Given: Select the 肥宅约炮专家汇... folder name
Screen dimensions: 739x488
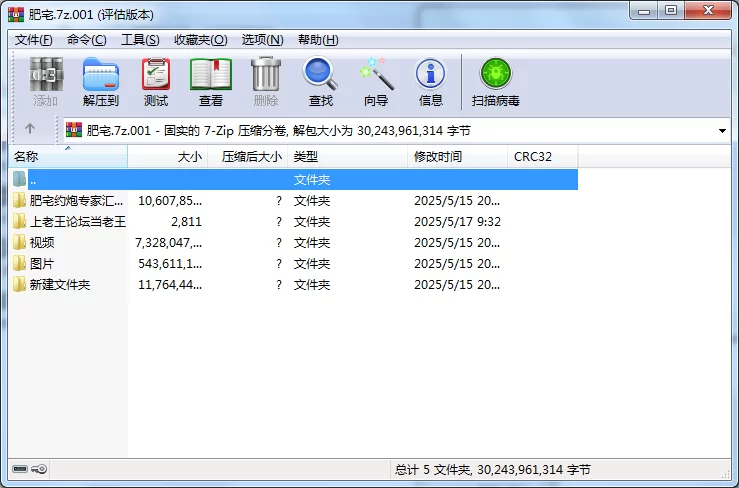Looking at the screenshot, I should pyautogui.click(x=76, y=200).
